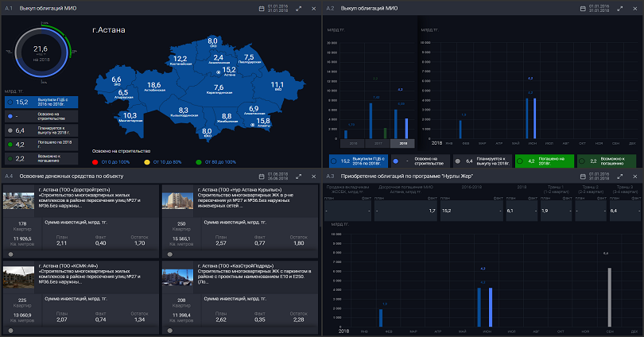This screenshot has height=337, width=644.
Task: Select the 2018 year tab in A.2 chart
Action: pos(404,144)
